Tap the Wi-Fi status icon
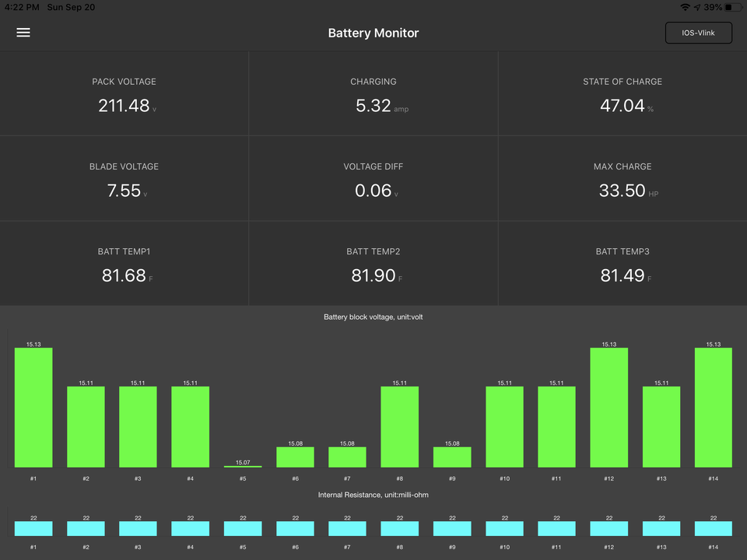747x560 pixels. (685, 7)
